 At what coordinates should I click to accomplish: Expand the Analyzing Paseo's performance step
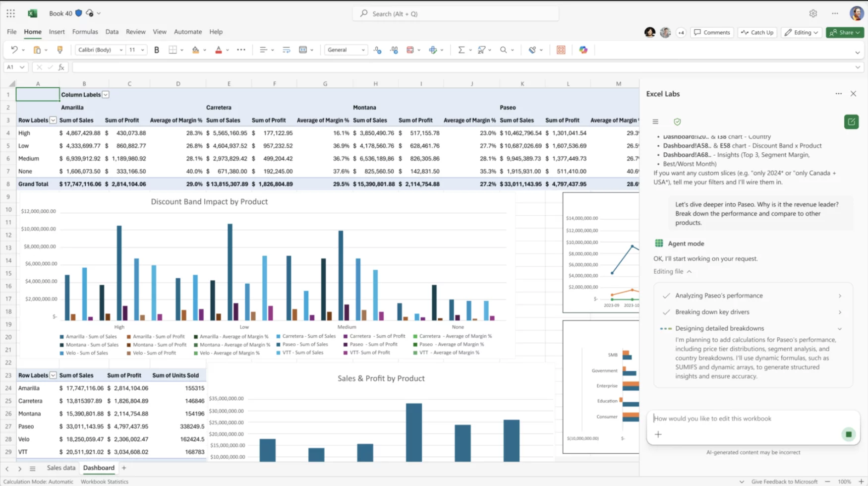click(839, 296)
